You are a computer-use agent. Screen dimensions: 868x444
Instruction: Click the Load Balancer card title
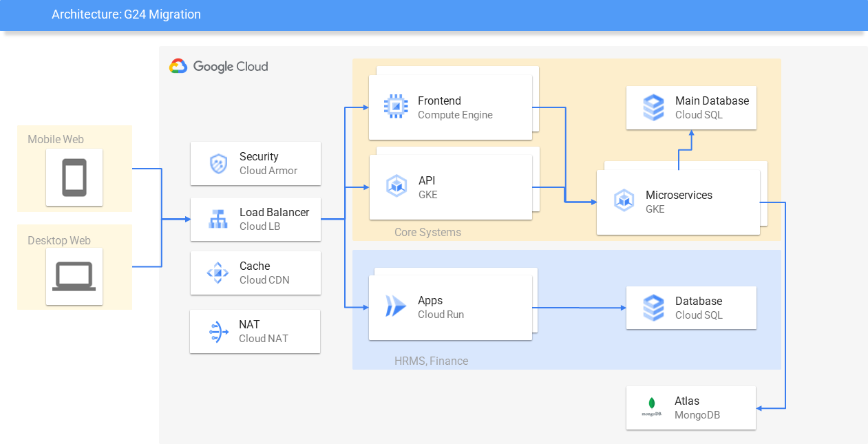pyautogui.click(x=275, y=212)
